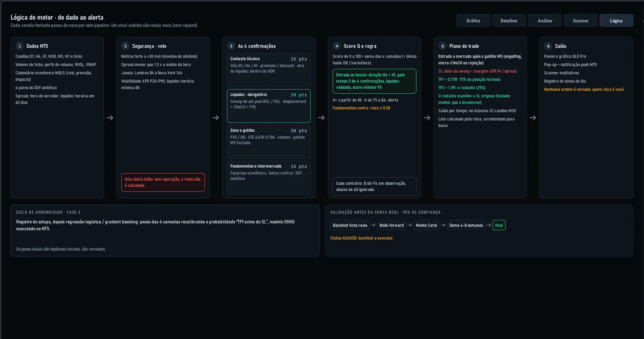Open the Análise tab

pyautogui.click(x=545, y=21)
